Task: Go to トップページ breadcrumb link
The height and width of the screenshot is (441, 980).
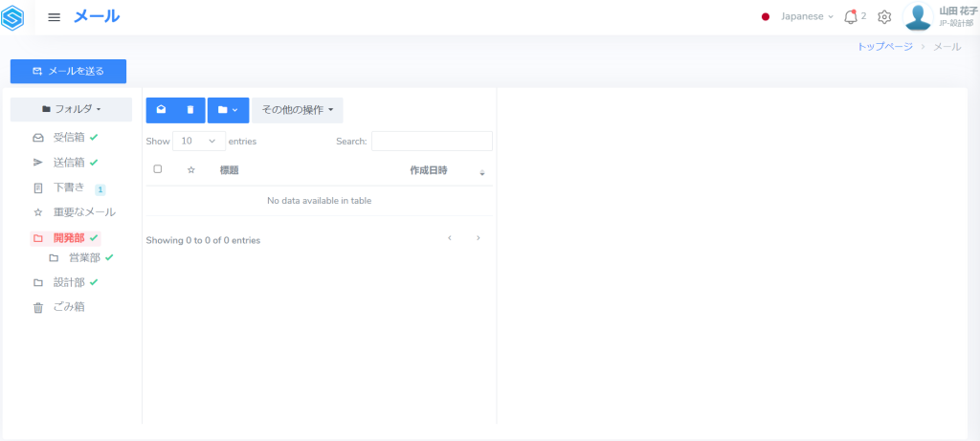Action: click(x=884, y=47)
